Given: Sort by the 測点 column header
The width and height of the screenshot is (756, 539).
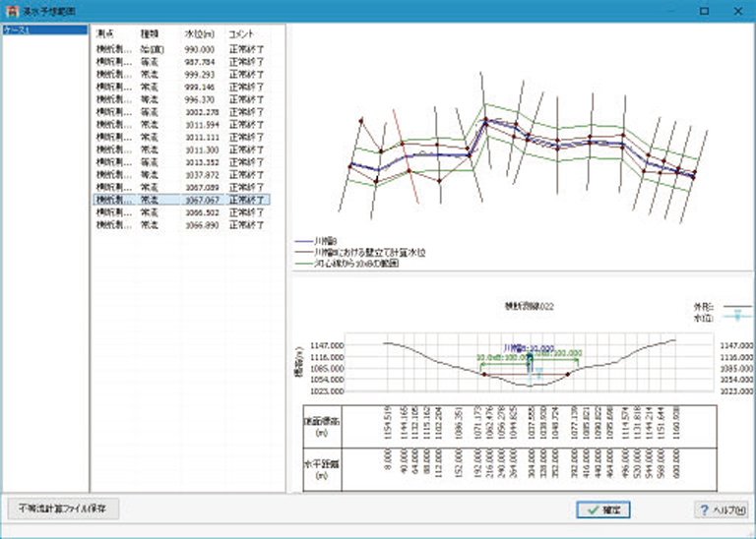Looking at the screenshot, I should (103, 33).
